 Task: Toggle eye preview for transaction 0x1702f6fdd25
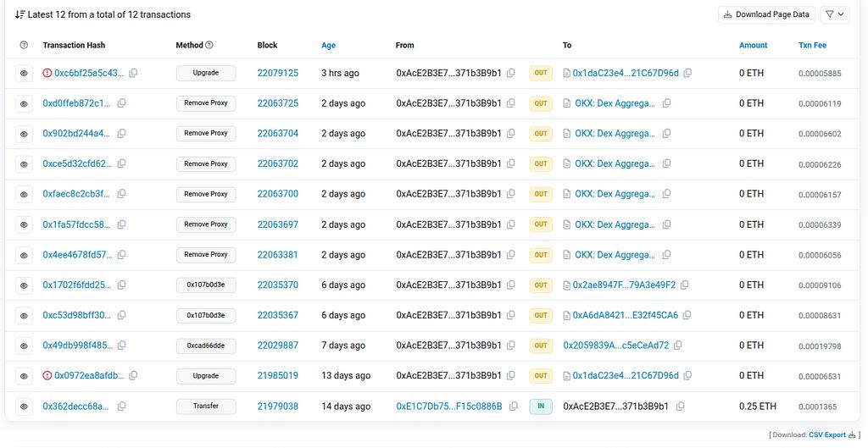[24, 285]
